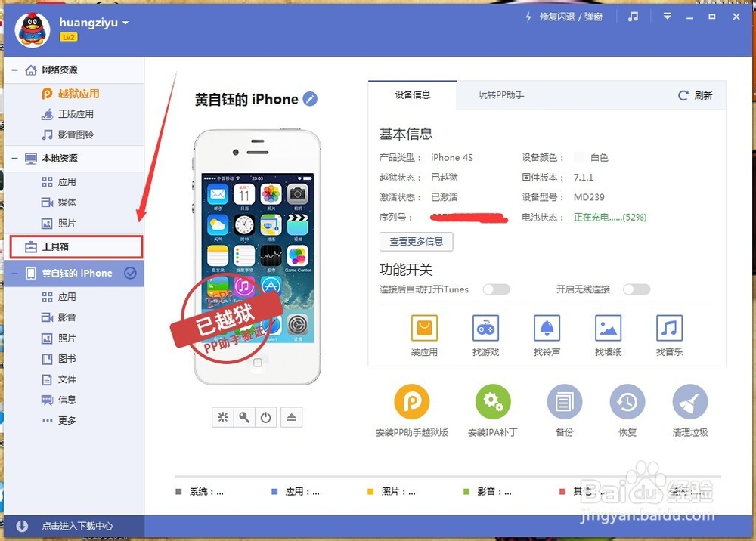Click 查看更多信息 for device details
Screen dimensions: 756x541
coord(416,242)
